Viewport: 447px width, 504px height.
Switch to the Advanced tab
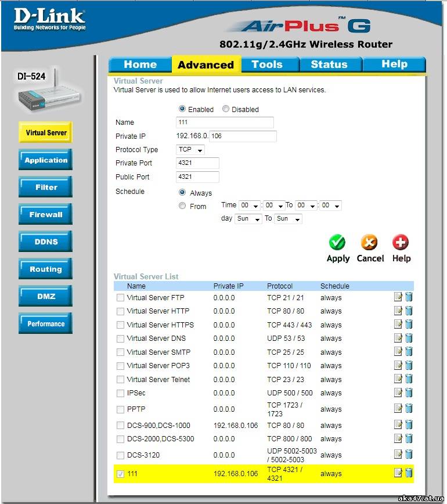[206, 64]
